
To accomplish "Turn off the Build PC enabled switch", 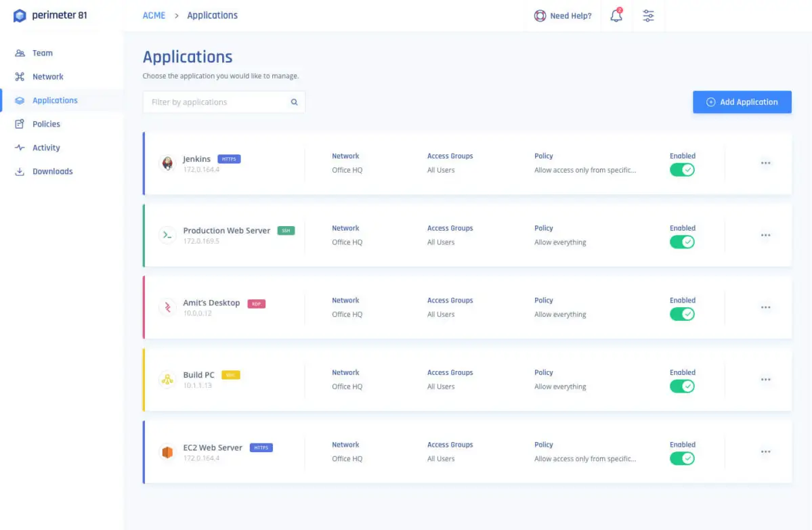I will [x=682, y=387].
